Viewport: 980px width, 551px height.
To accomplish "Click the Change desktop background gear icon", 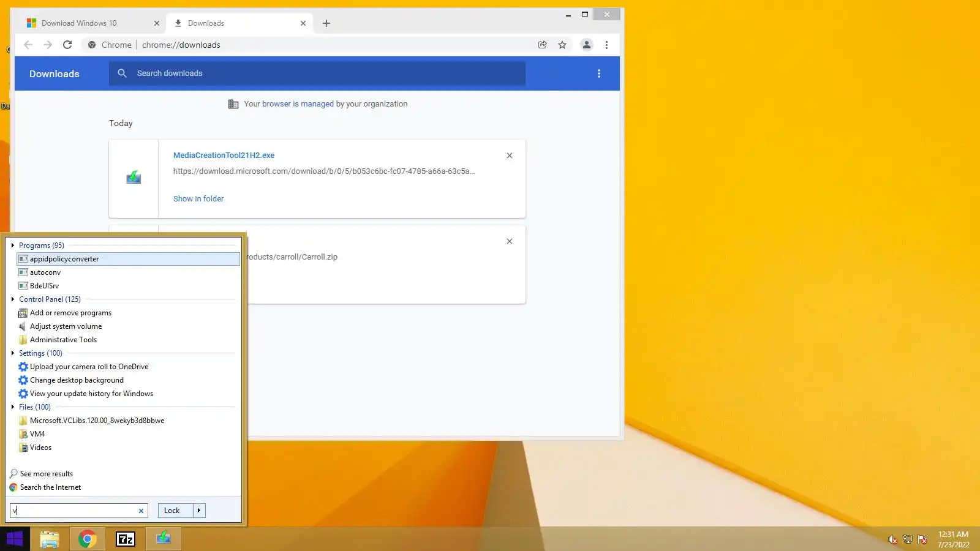I will (23, 380).
